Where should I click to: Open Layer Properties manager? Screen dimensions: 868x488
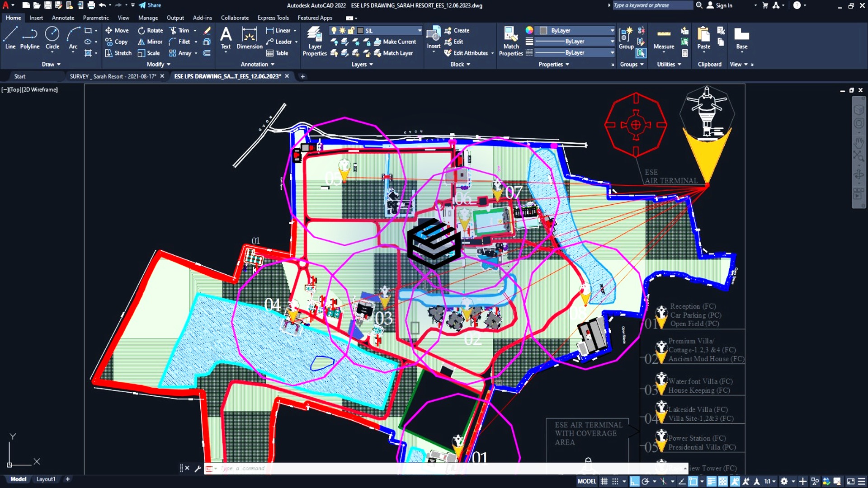[315, 41]
